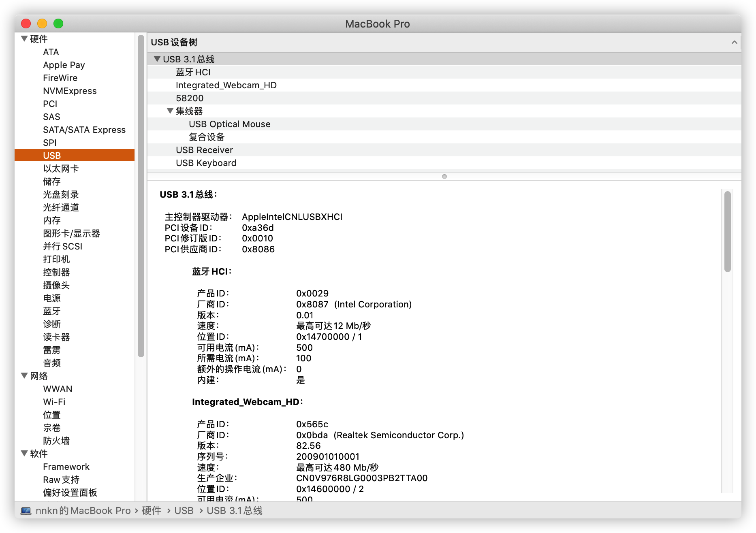
Task: Select USB Receiver device row
Action: (444, 150)
